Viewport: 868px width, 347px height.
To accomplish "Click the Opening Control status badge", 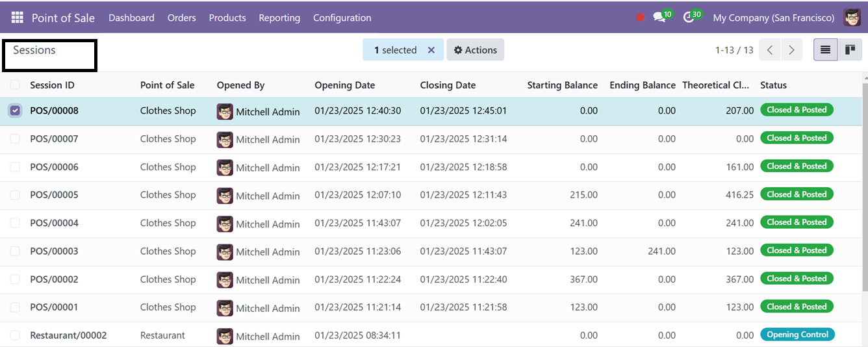I will click(797, 335).
